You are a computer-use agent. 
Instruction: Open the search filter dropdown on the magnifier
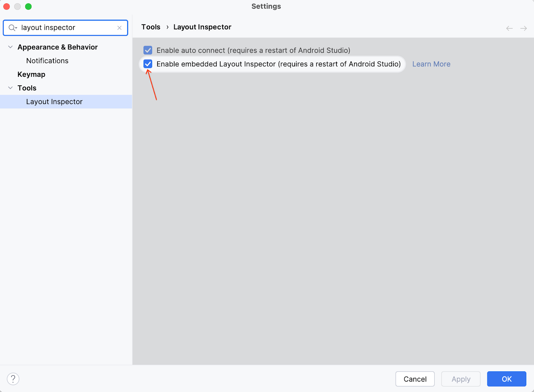click(15, 28)
